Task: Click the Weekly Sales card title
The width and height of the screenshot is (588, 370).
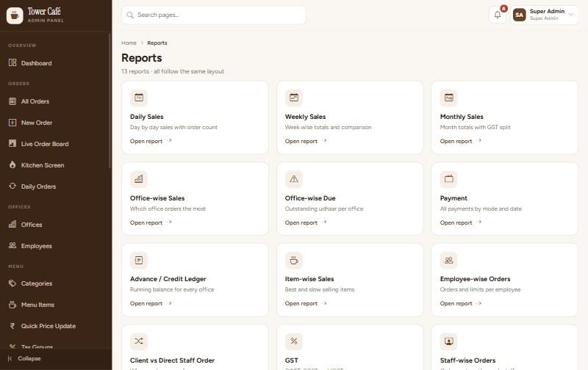Action: click(x=305, y=117)
